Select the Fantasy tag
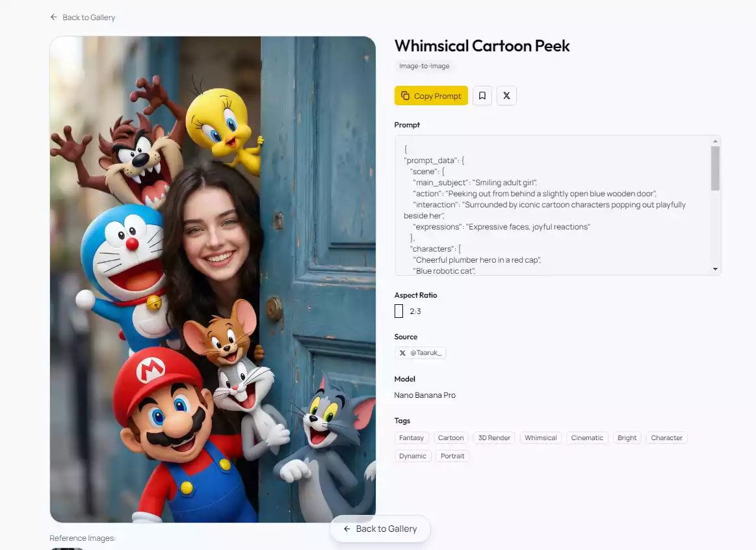The height and width of the screenshot is (550, 756). pos(411,438)
